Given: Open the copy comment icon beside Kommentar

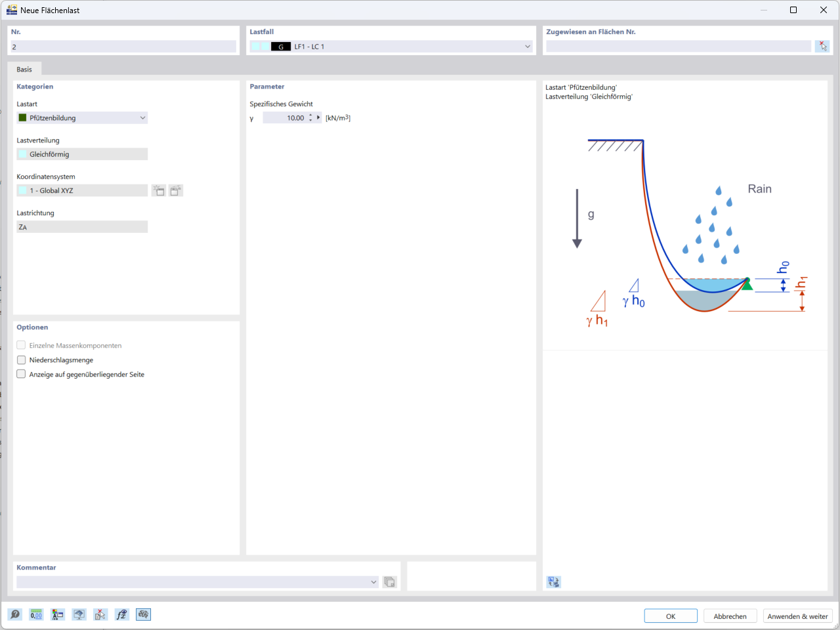Looking at the screenshot, I should point(389,581).
